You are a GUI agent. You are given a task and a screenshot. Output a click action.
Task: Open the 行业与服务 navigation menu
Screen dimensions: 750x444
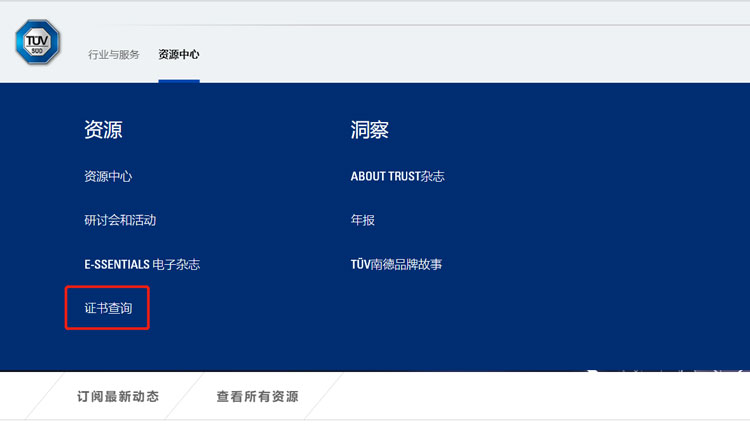113,55
